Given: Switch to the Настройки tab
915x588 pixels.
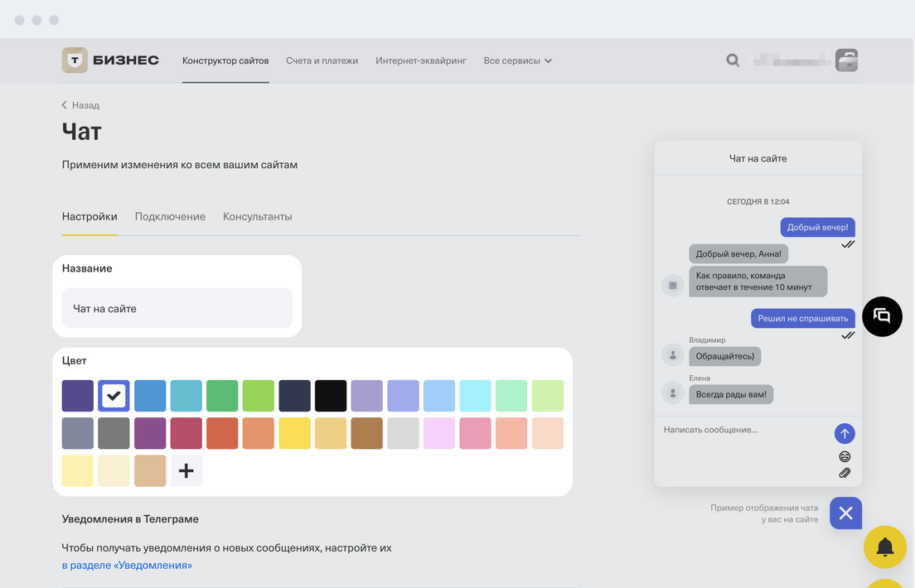Looking at the screenshot, I should pos(90,216).
